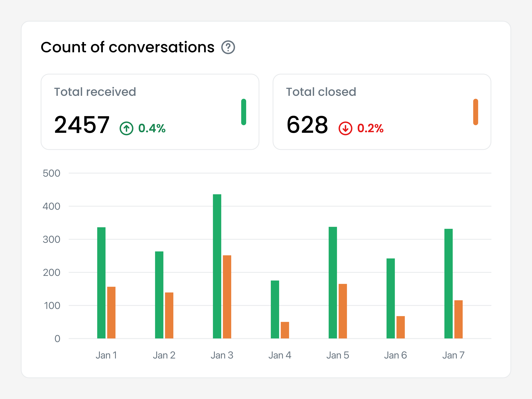This screenshot has width=532, height=399.
Task: Click the Jan 4 axis label
Action: tap(280, 355)
